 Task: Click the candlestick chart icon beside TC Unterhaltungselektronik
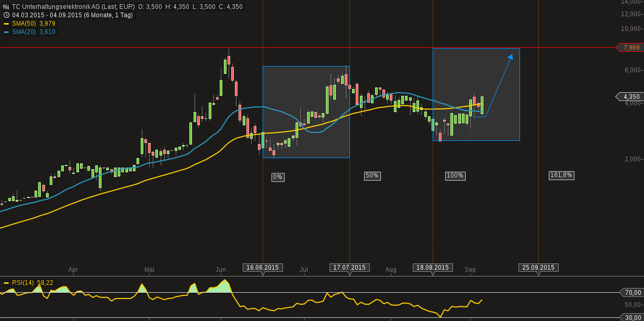click(x=6, y=7)
